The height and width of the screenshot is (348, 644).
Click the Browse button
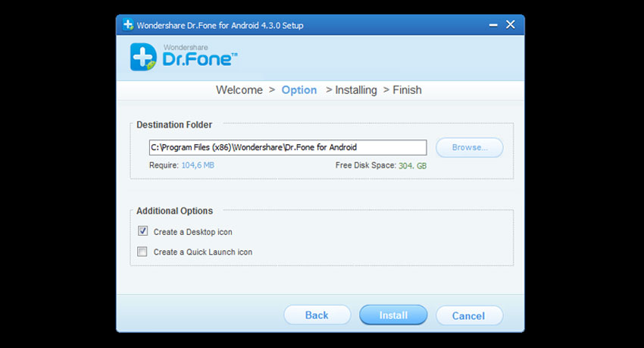pos(470,148)
